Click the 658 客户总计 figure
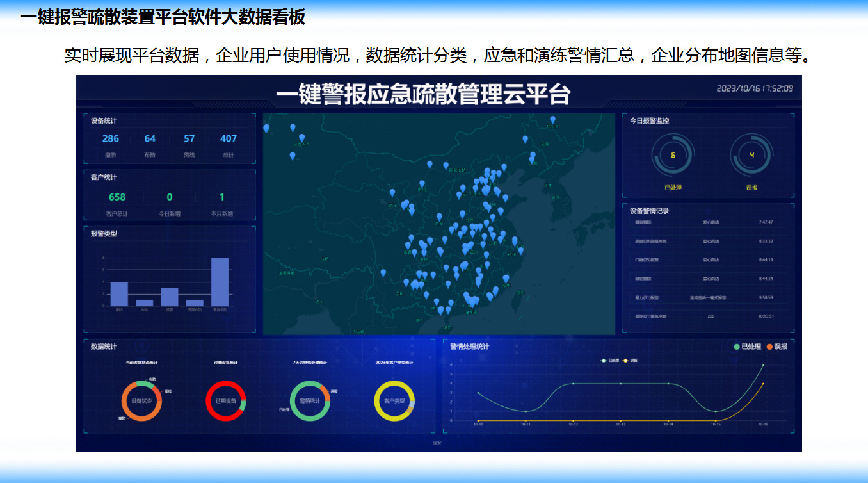This screenshot has width=868, height=483. [x=117, y=197]
